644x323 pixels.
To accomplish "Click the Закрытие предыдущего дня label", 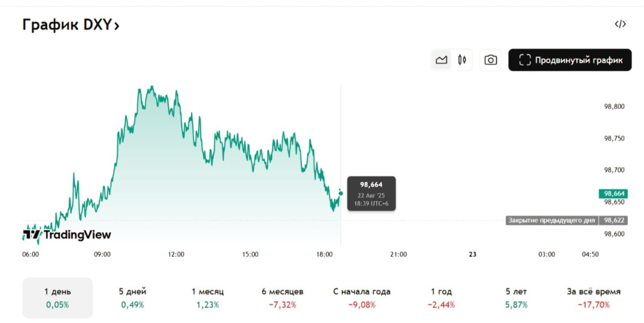I will click(x=551, y=220).
